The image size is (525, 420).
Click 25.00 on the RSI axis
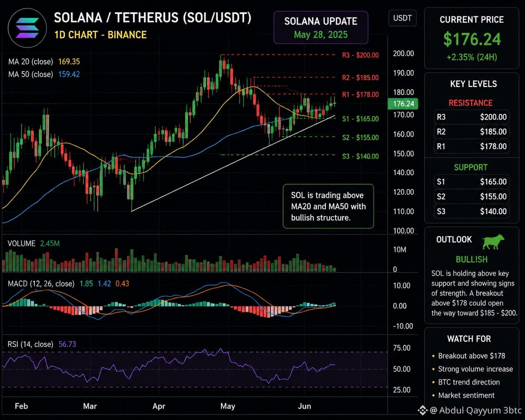click(x=402, y=390)
